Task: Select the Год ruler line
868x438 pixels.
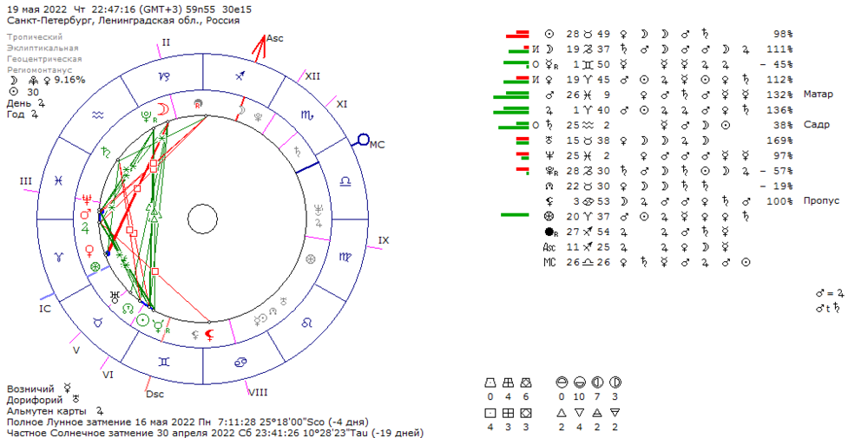Action: tap(23, 114)
